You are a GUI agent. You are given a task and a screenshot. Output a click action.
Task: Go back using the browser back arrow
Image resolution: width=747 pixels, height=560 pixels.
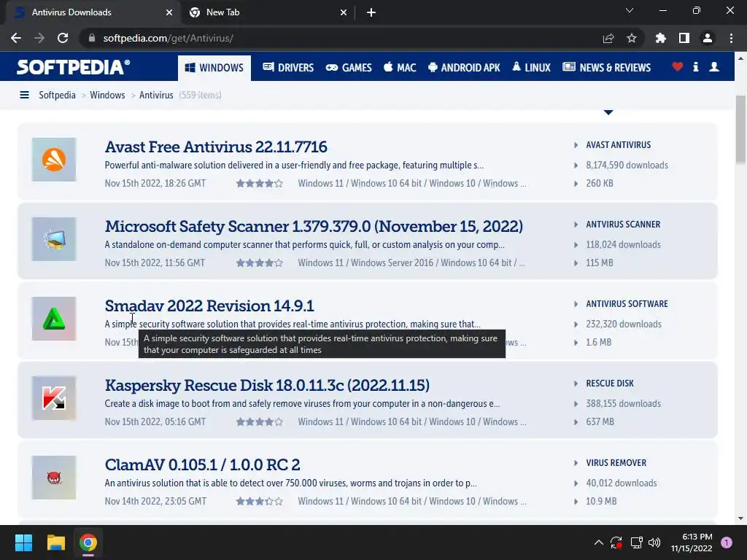point(16,38)
